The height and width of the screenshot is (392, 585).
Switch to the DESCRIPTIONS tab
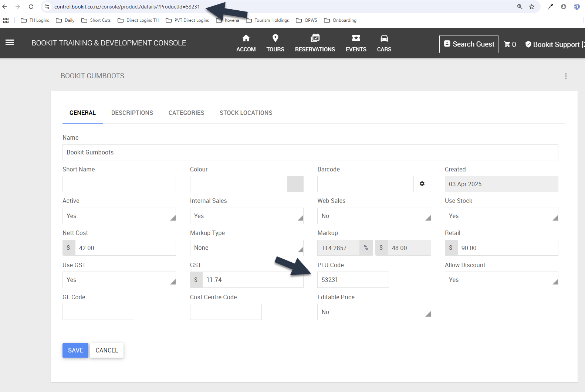tap(132, 113)
